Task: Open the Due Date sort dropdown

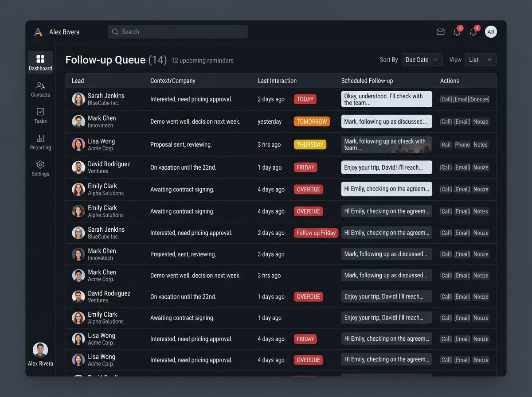Action: coord(422,60)
